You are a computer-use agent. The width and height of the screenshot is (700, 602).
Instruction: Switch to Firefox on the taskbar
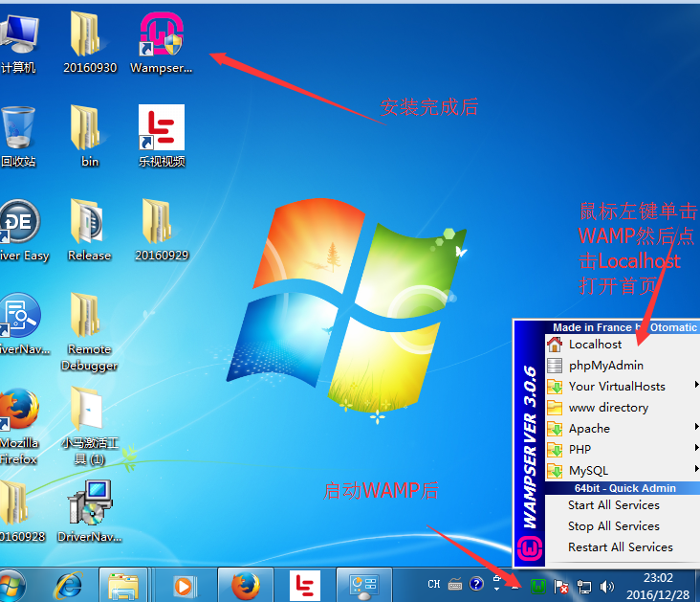[246, 586]
